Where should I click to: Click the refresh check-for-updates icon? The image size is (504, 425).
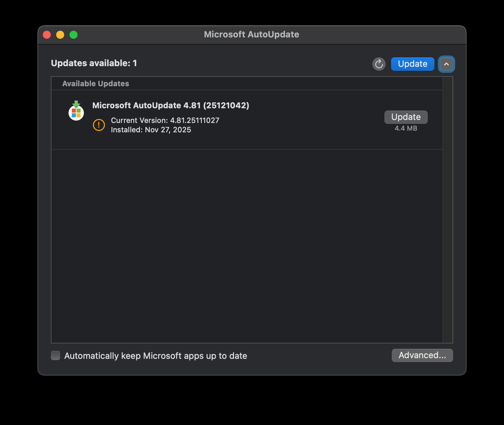pos(379,64)
